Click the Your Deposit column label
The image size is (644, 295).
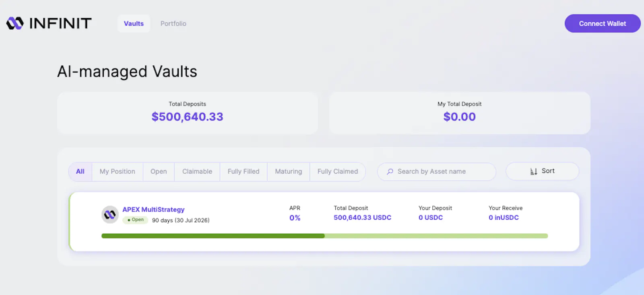point(435,208)
